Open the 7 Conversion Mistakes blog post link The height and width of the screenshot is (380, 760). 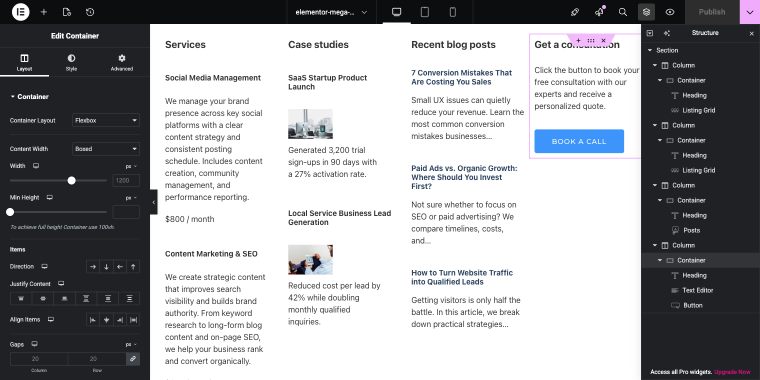(x=461, y=77)
